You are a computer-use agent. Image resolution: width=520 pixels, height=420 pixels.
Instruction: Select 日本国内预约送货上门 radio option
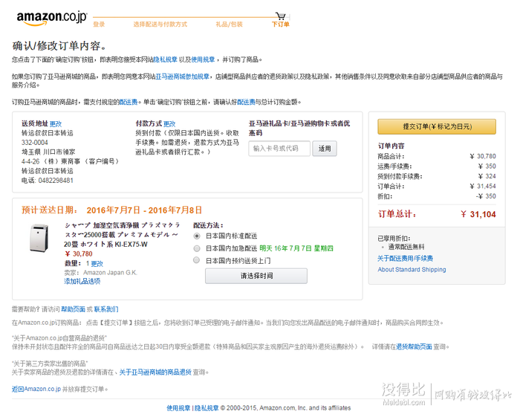click(197, 260)
